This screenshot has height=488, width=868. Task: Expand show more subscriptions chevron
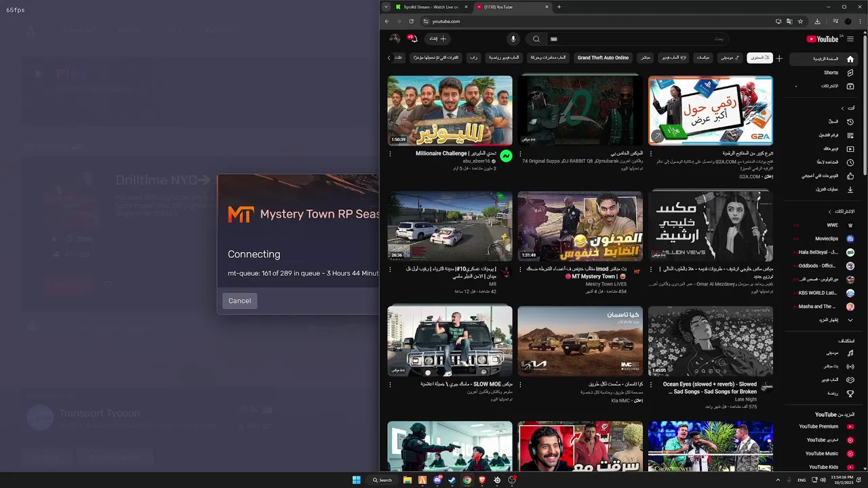(x=850, y=320)
